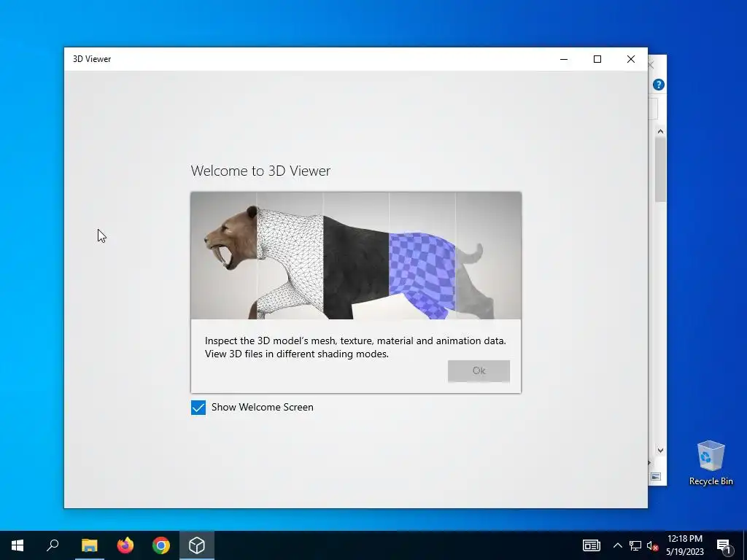Image resolution: width=747 pixels, height=560 pixels.
Task: Open the clock showing 12:18 PM
Action: (684, 545)
